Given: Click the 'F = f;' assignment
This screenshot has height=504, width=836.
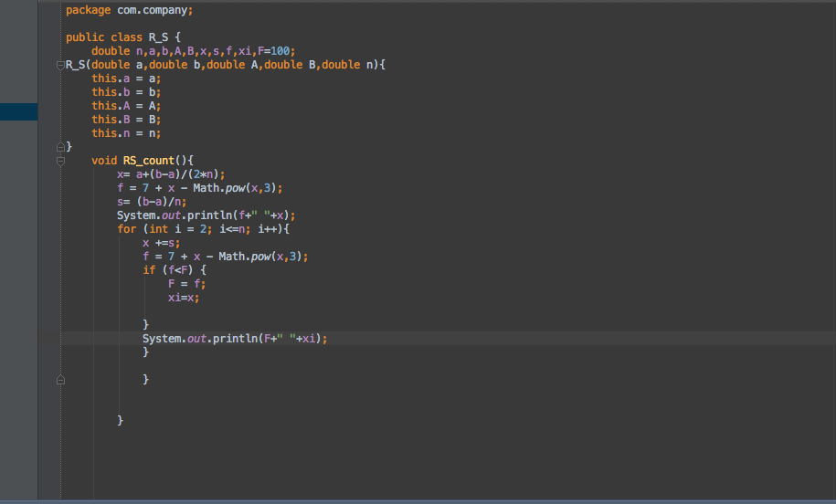Looking at the screenshot, I should (186, 284).
